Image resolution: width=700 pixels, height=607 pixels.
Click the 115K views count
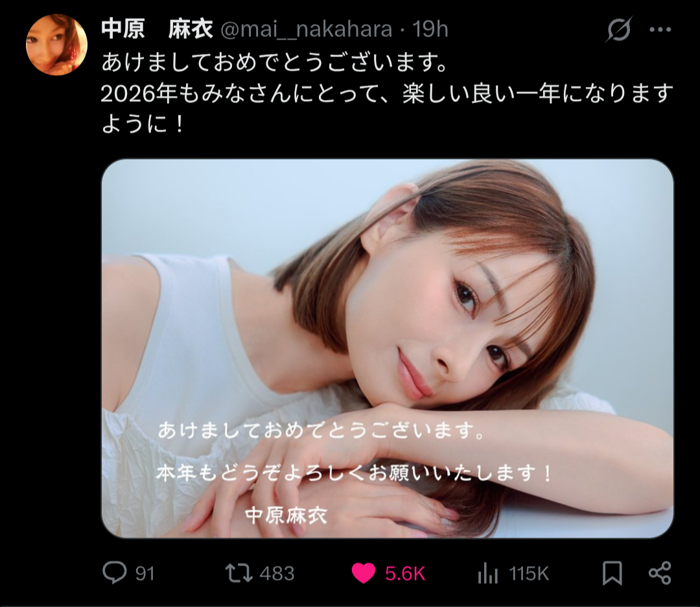click(x=529, y=573)
